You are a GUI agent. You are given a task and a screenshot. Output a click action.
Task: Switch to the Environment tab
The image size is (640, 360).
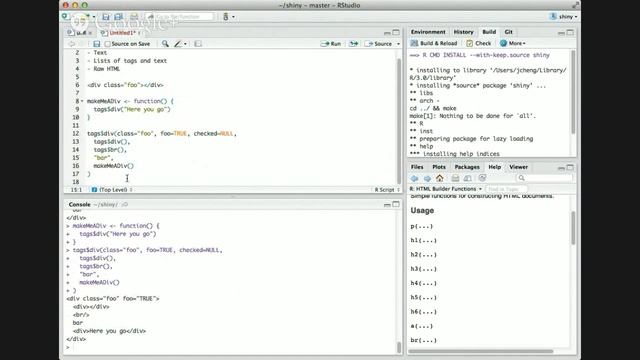tap(428, 32)
